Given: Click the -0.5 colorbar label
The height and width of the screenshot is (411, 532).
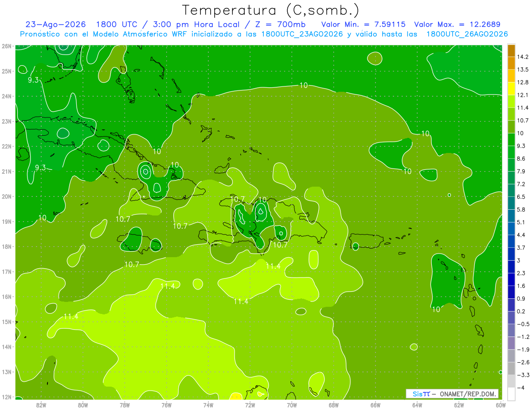Looking at the screenshot, I should (523, 324).
